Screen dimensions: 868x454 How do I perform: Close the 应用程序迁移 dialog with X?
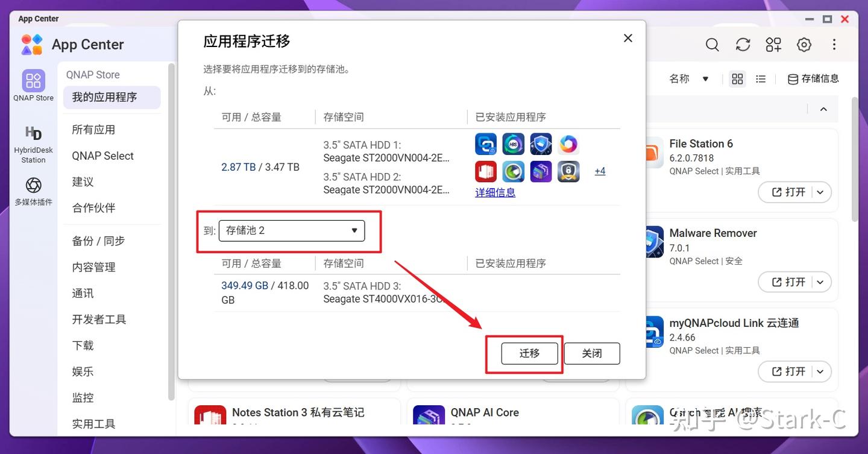tap(628, 39)
